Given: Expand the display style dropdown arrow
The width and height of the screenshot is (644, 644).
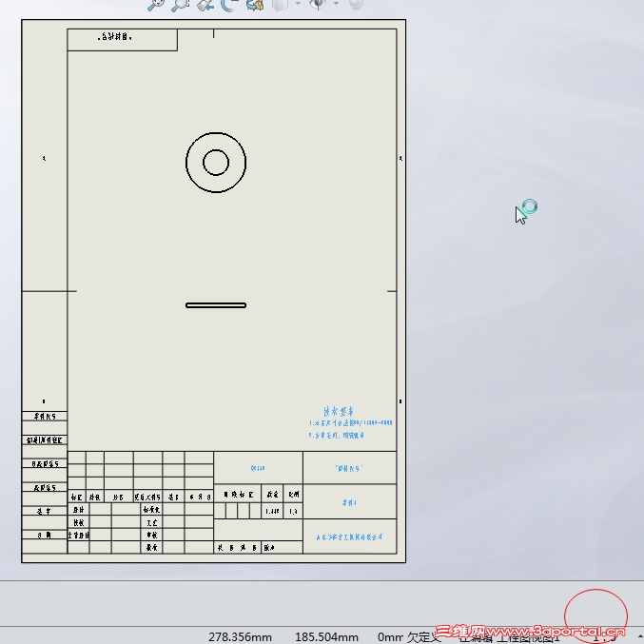Looking at the screenshot, I should click(298, 3).
